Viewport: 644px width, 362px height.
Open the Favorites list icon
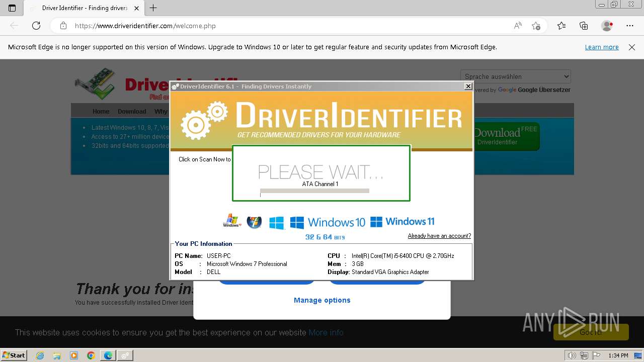click(x=561, y=26)
